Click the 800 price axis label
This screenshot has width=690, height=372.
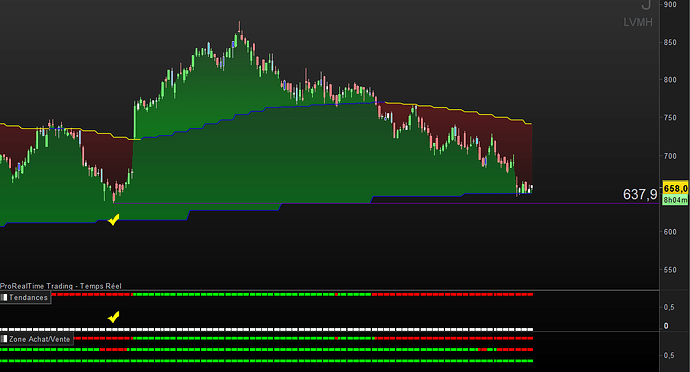pos(670,80)
